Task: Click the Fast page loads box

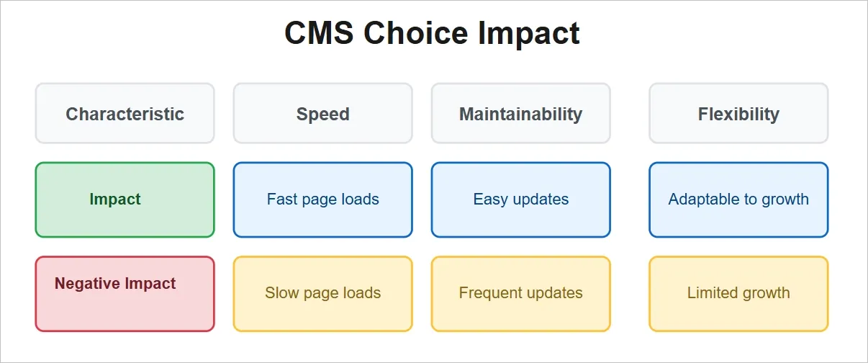Action: point(322,200)
